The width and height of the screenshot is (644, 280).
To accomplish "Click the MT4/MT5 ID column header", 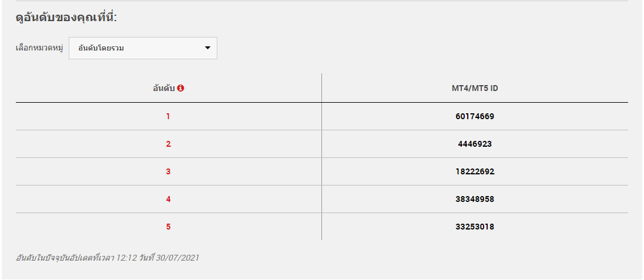I will pyautogui.click(x=475, y=88).
